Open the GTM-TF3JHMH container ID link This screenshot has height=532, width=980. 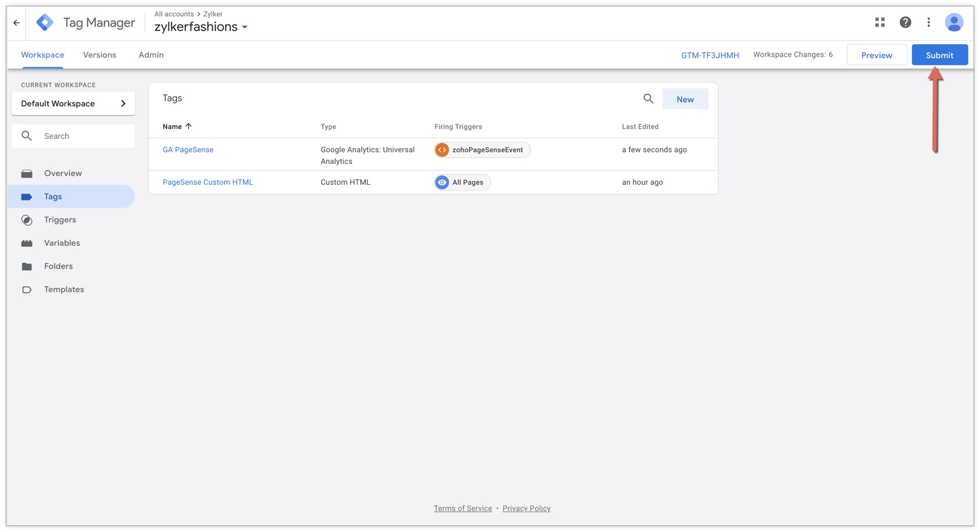(710, 55)
